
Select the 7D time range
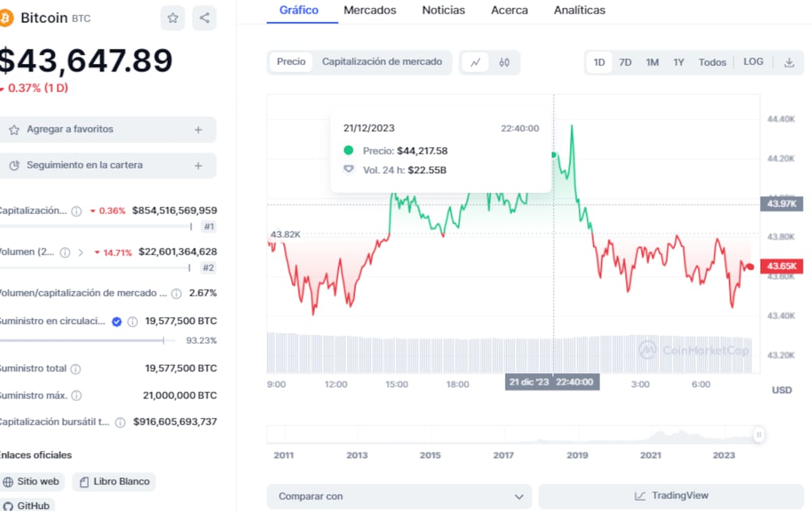point(625,62)
